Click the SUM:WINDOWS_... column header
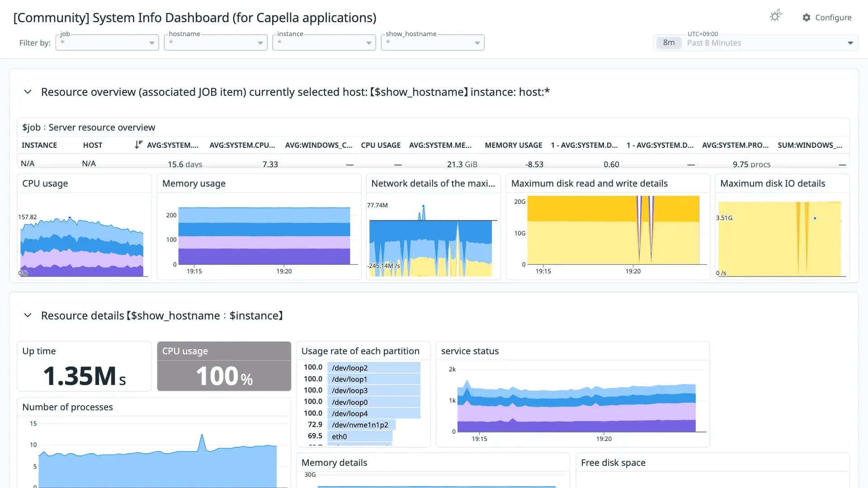 [x=810, y=145]
